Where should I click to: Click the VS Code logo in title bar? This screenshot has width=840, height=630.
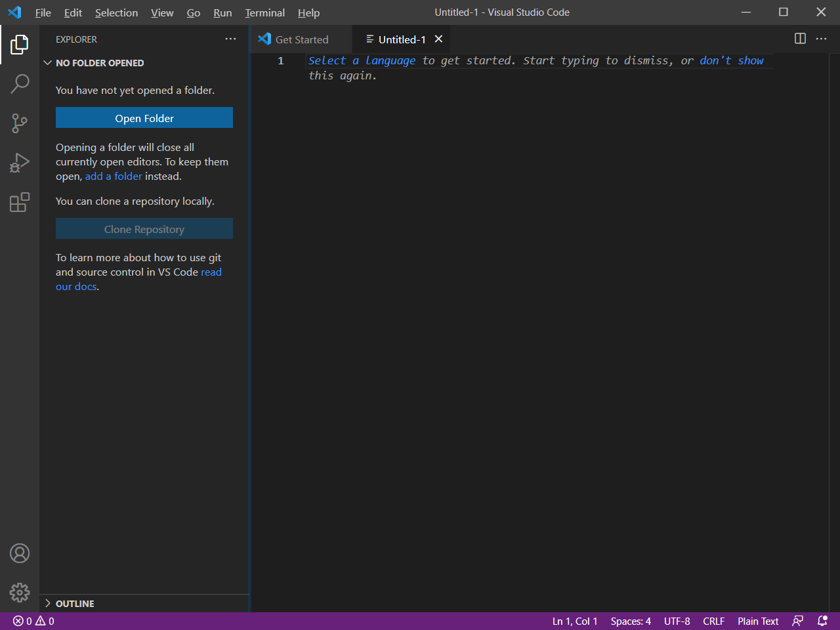coord(14,12)
